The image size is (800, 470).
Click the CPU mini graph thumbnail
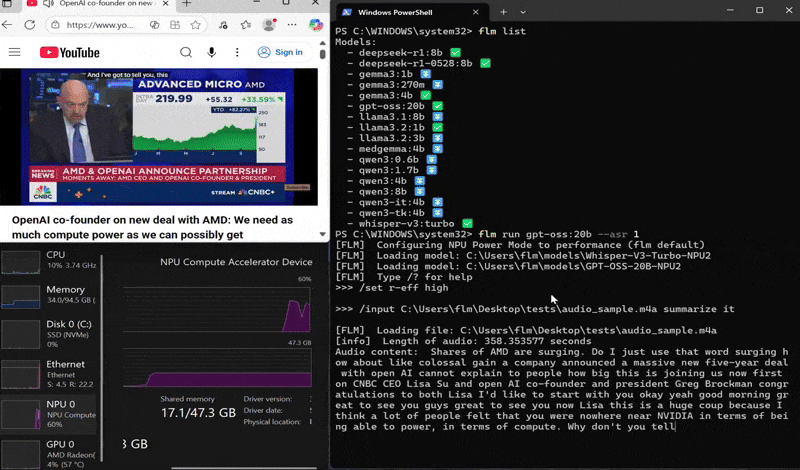[20, 261]
